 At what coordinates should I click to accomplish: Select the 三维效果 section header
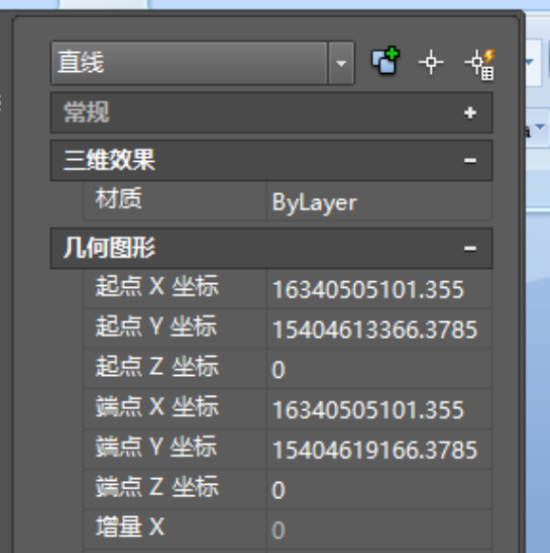pyautogui.click(x=271, y=160)
